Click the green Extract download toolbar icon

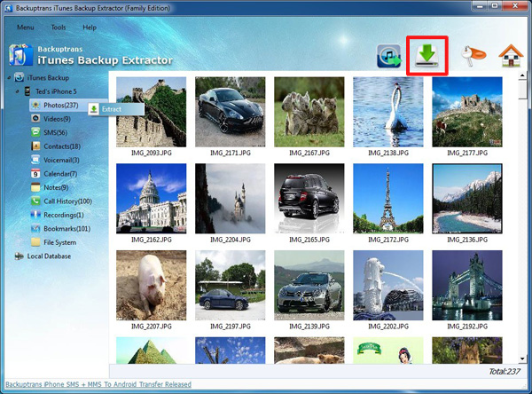[x=426, y=57]
